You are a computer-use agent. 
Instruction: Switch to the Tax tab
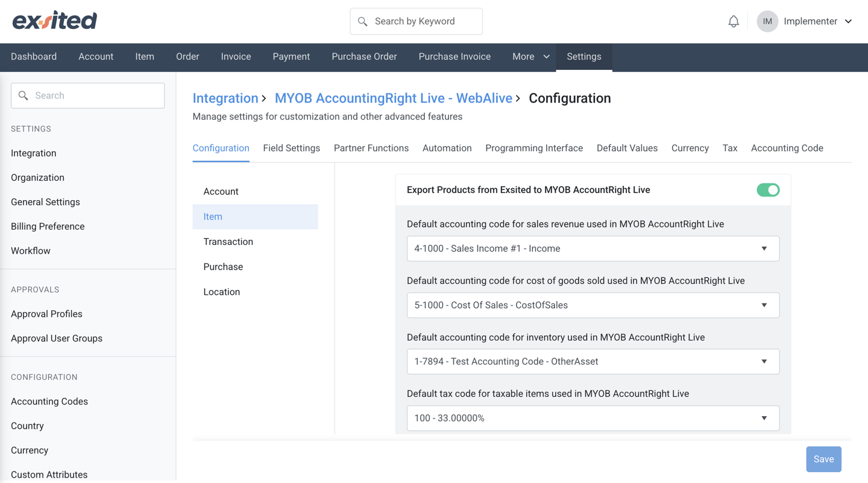point(730,148)
